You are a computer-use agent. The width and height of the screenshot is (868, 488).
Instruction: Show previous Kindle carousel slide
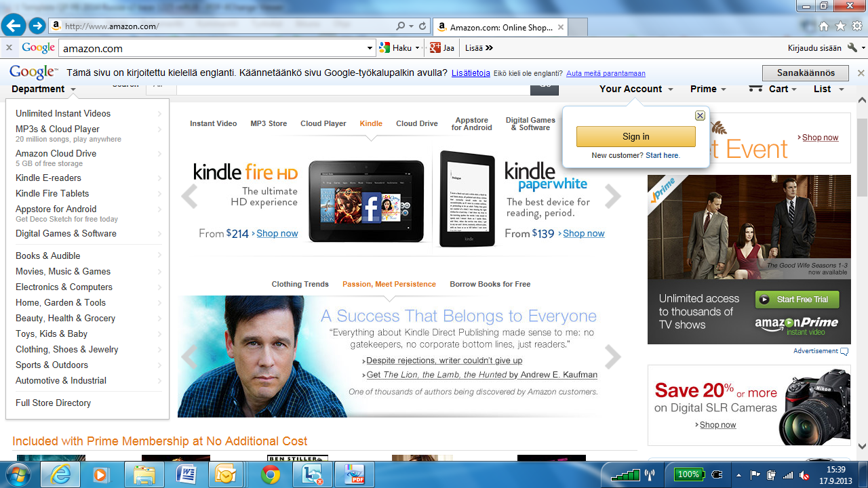click(189, 196)
